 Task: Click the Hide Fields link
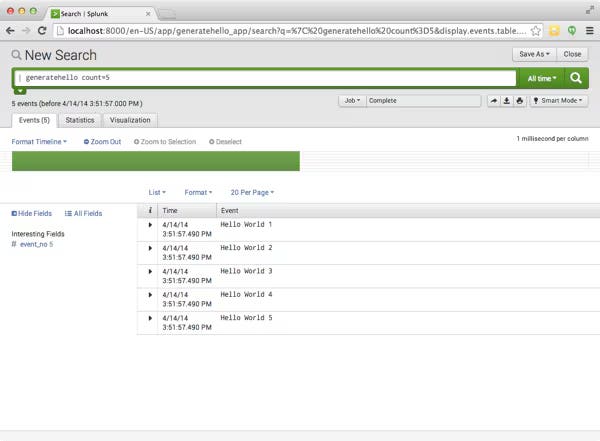pos(33,213)
